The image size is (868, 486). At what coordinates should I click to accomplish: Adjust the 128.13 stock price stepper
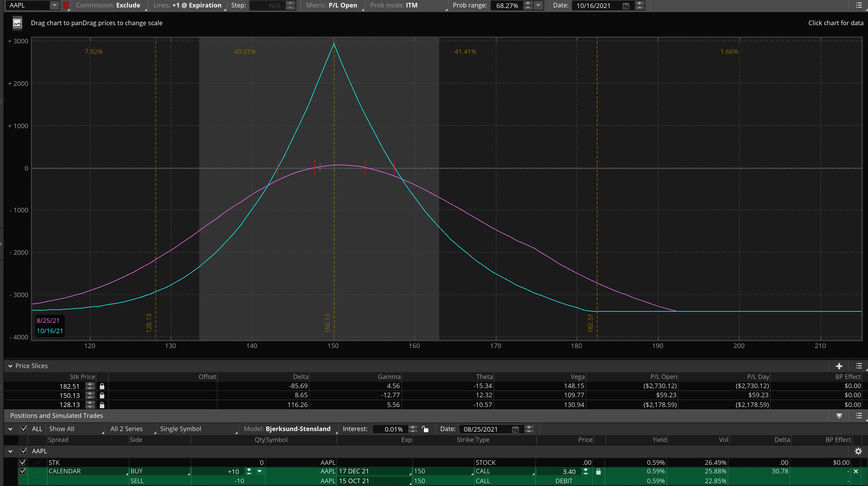coord(90,405)
